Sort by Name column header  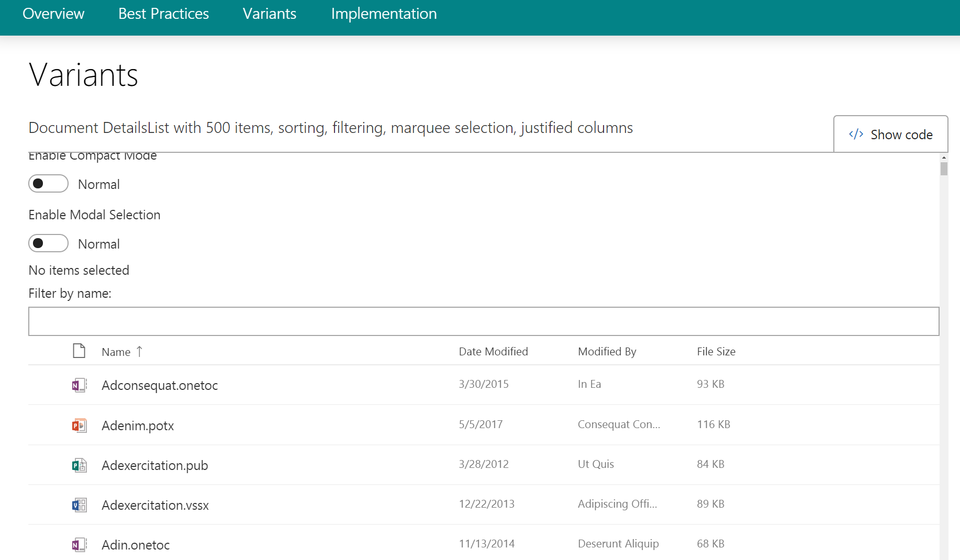point(116,352)
